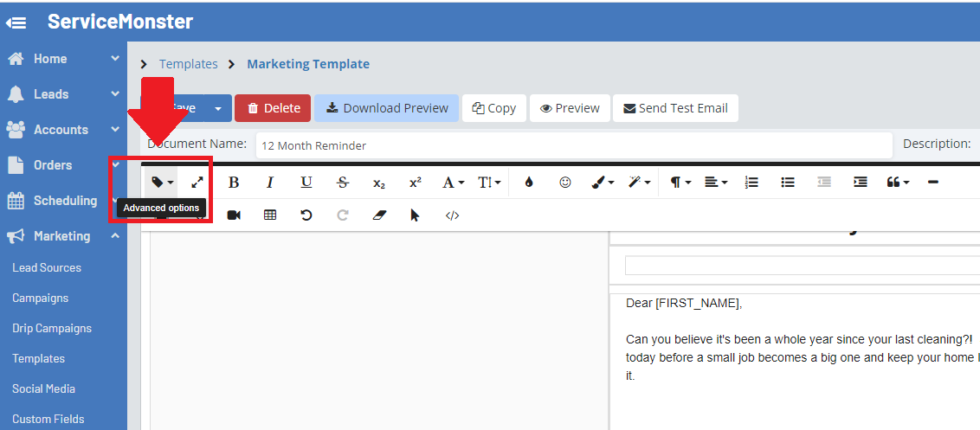Open code view editor

452,215
